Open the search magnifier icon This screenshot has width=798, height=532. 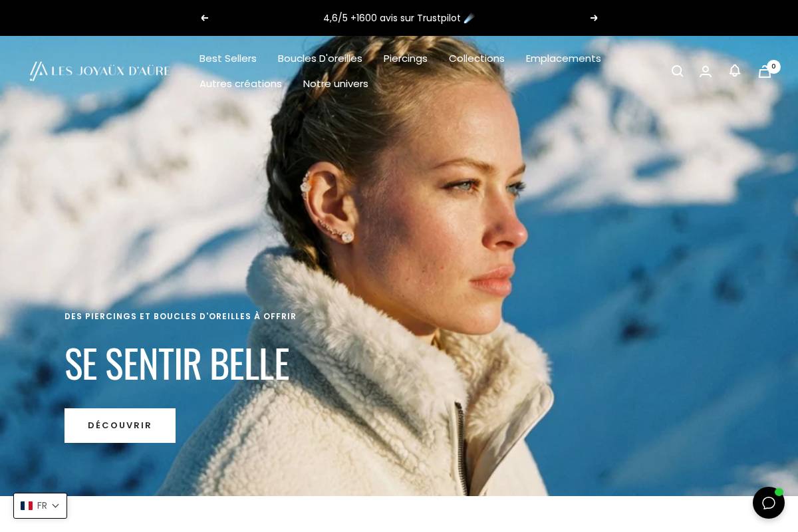click(x=677, y=71)
